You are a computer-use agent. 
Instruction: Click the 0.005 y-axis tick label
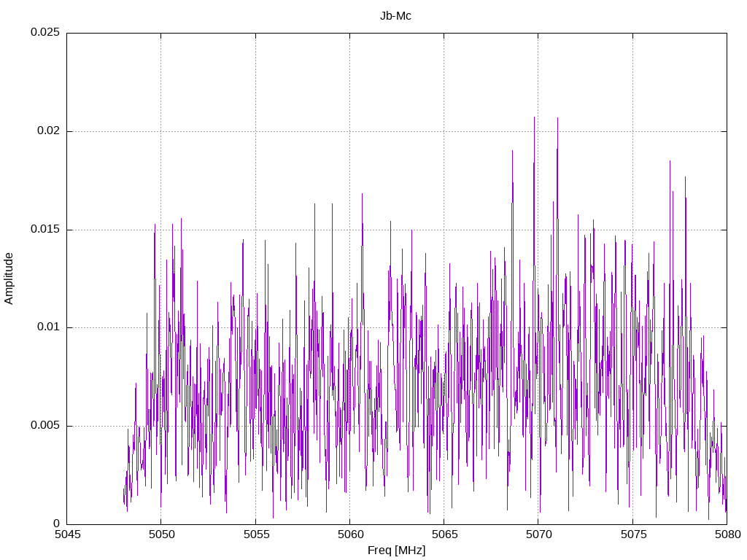pyautogui.click(x=45, y=425)
